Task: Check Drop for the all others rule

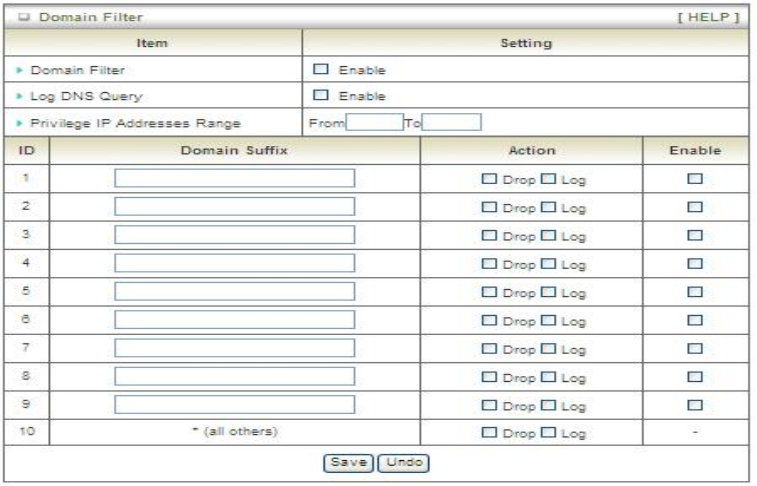Action: (x=490, y=433)
